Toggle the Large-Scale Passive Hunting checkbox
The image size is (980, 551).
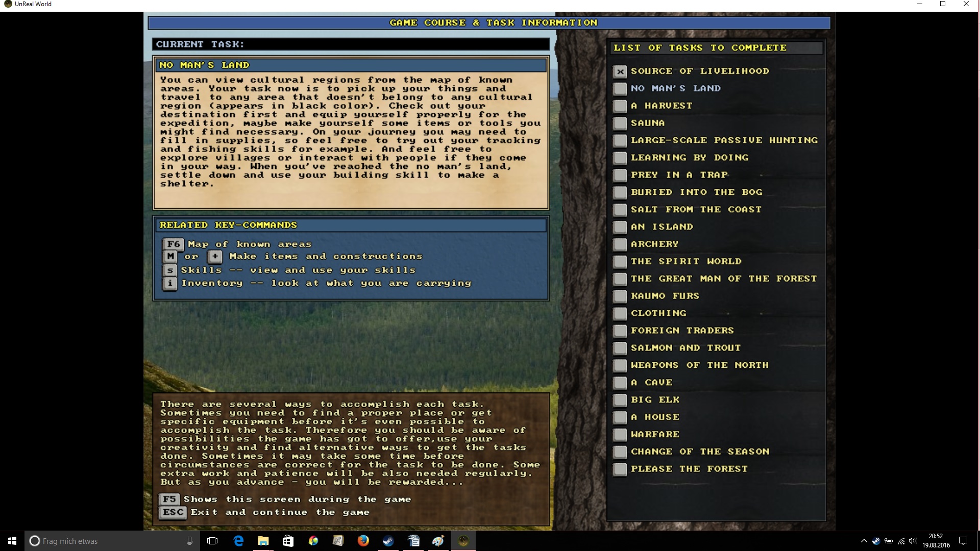point(620,141)
